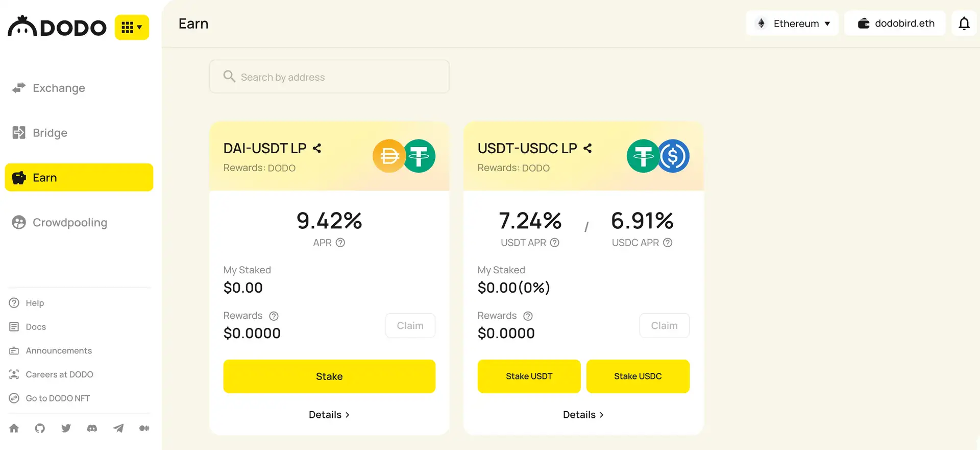Open DODO Discord icon link
This screenshot has width=980, height=450.
point(92,428)
